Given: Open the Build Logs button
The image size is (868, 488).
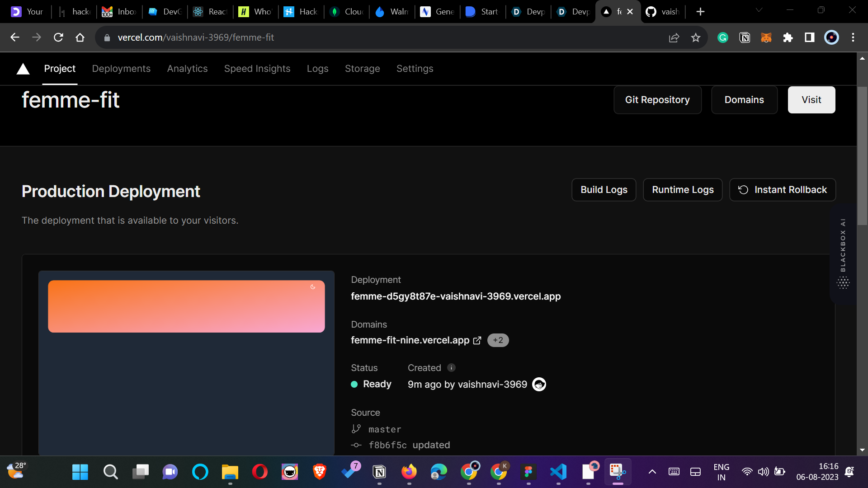Looking at the screenshot, I should pyautogui.click(x=604, y=190).
